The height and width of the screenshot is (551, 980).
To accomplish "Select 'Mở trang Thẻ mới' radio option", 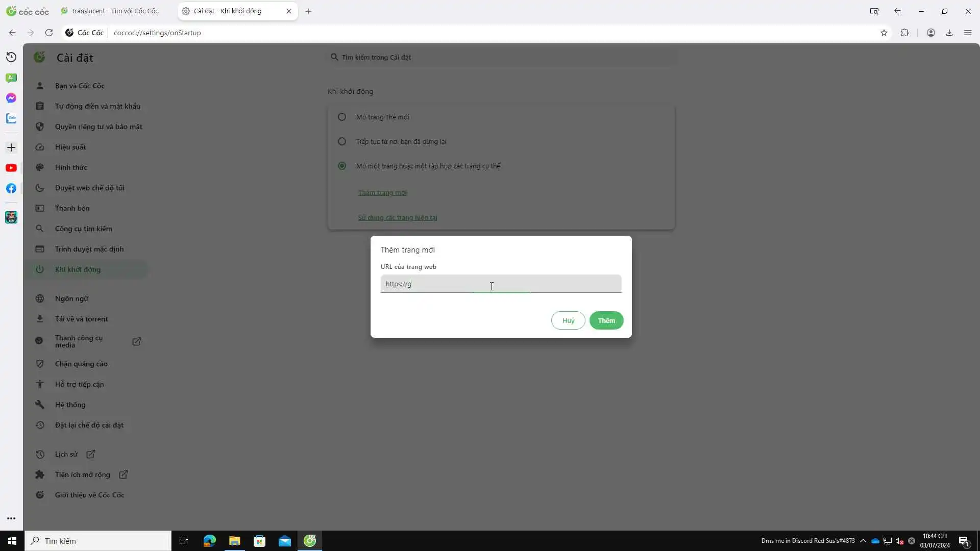I will point(342,117).
